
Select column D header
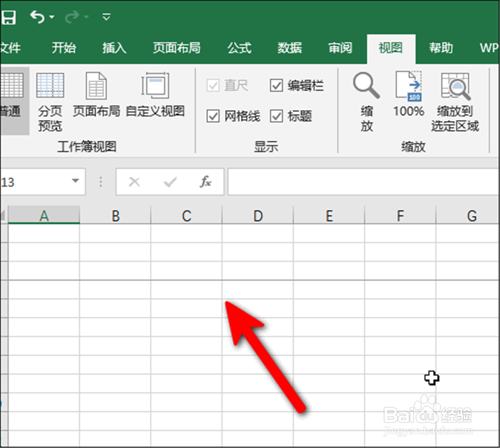[257, 215]
